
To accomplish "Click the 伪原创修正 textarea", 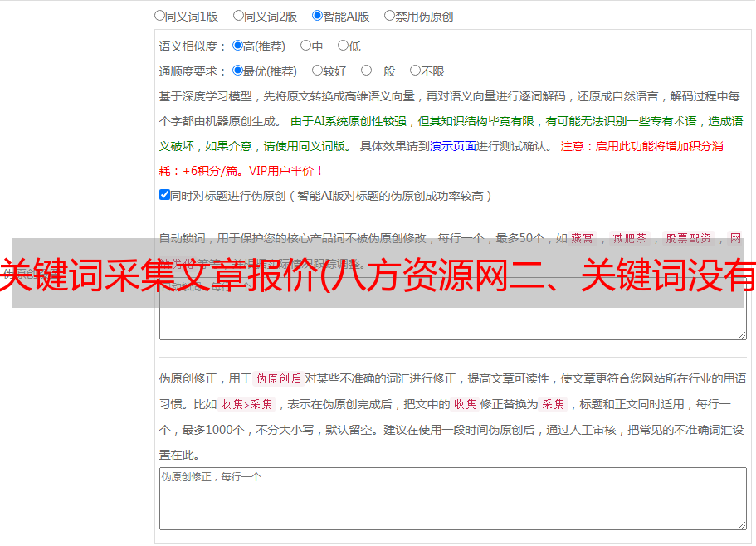I will click(x=453, y=499).
